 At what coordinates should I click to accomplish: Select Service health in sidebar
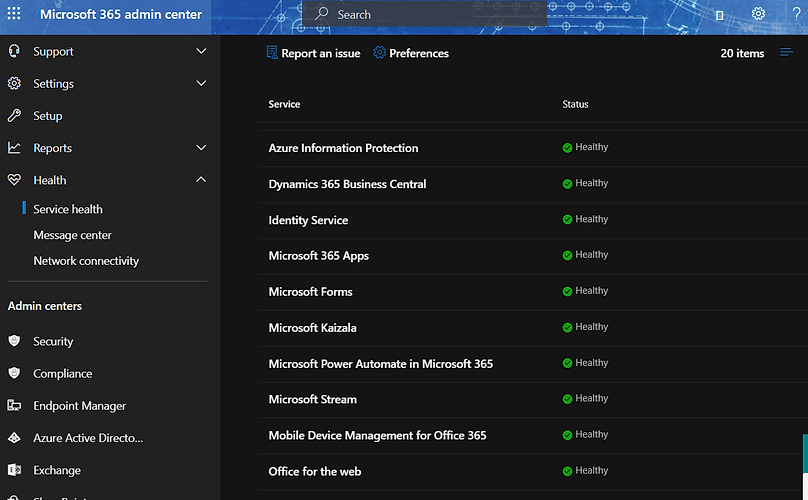(x=68, y=209)
